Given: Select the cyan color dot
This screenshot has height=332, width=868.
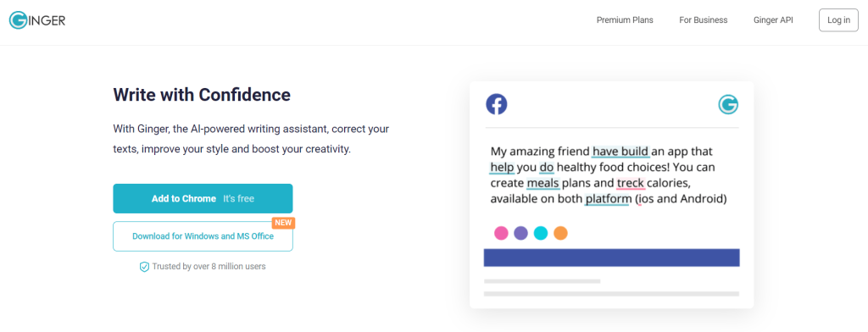Looking at the screenshot, I should (541, 233).
